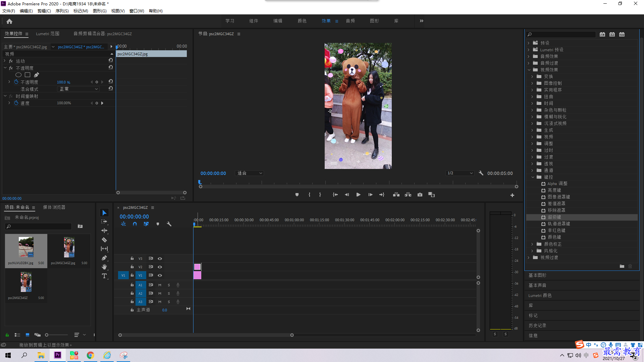Toggle V3 track output eye
The width and height of the screenshot is (644, 362).
click(160, 258)
